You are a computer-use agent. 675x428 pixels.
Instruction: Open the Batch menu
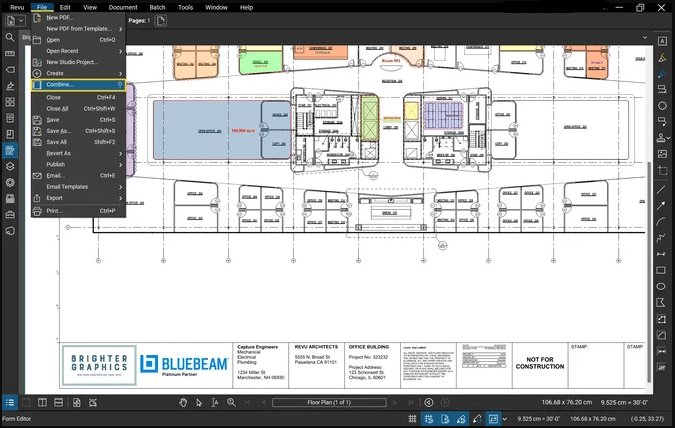click(158, 7)
